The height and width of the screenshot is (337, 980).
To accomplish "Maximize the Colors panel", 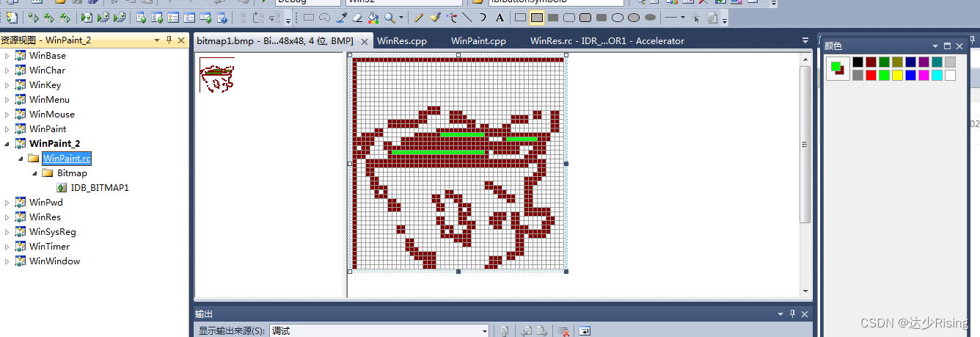I will [x=947, y=46].
